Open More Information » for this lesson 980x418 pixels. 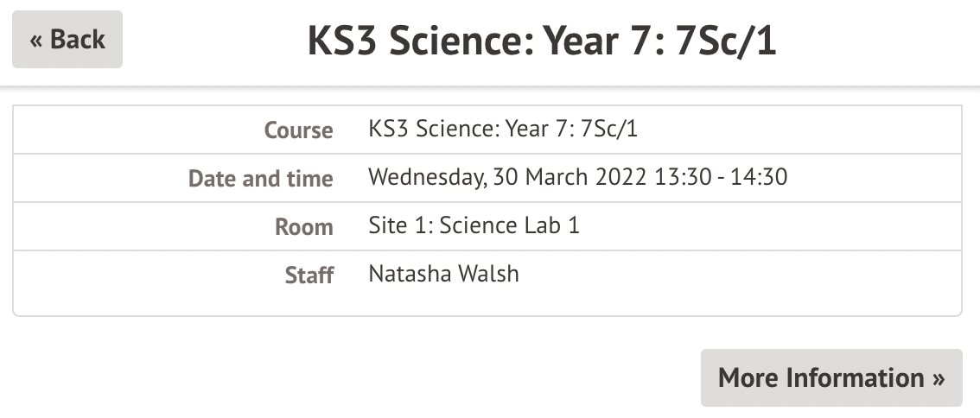point(830,378)
